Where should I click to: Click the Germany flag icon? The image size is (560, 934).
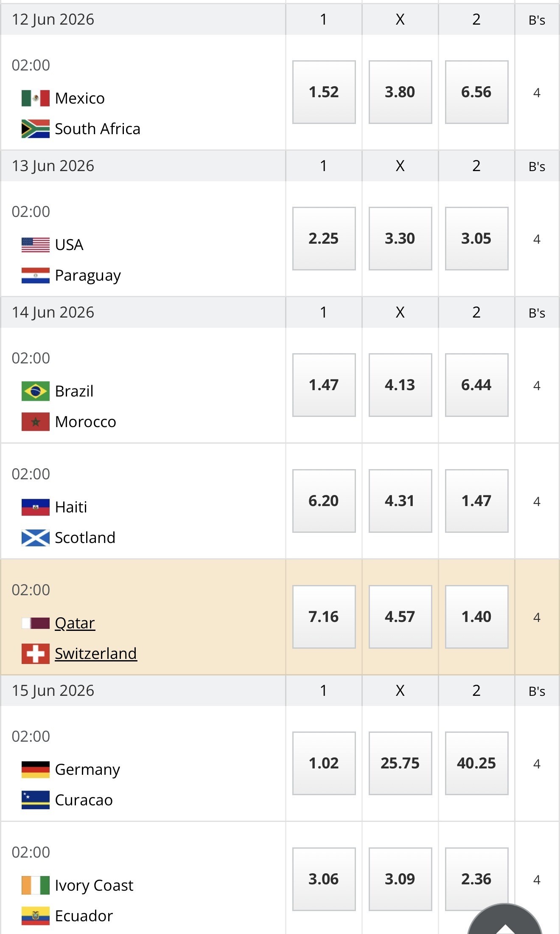pyautogui.click(x=35, y=770)
